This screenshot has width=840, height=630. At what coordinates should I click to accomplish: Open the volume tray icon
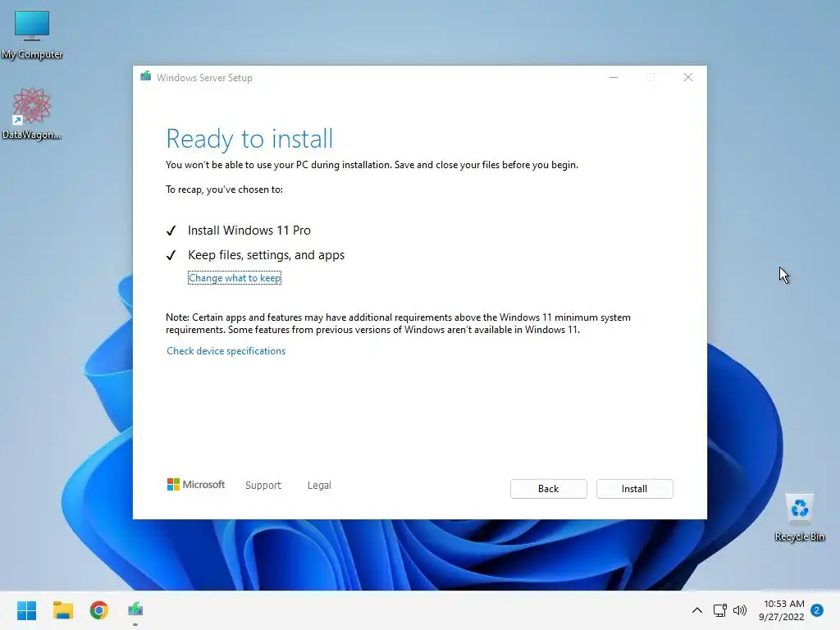point(740,610)
